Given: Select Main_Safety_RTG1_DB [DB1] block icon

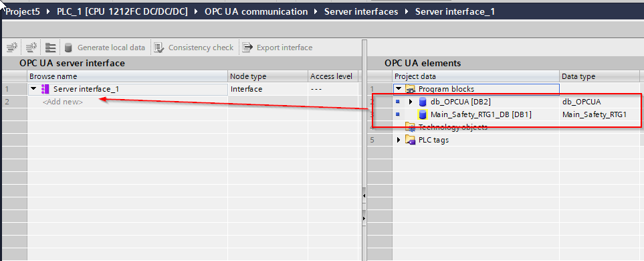Looking at the screenshot, I should [x=422, y=114].
